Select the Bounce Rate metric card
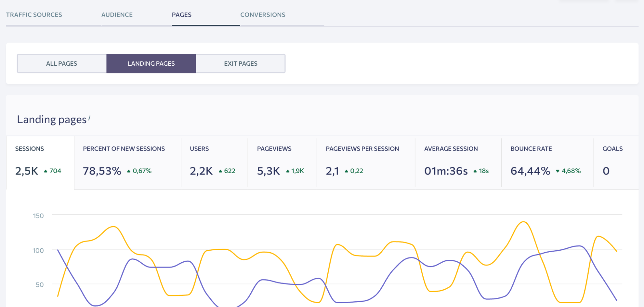Screen dimensions: 644x307 [547, 163]
